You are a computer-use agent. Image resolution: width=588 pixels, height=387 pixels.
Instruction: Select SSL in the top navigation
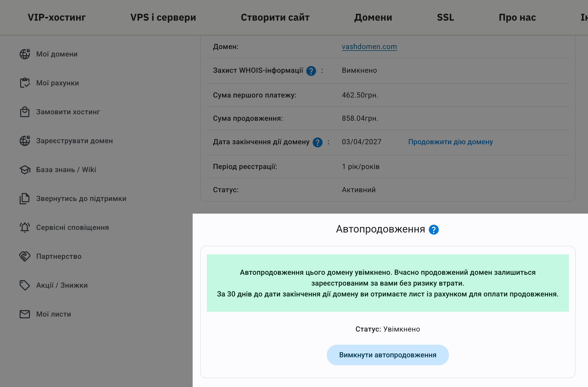pyautogui.click(x=445, y=17)
